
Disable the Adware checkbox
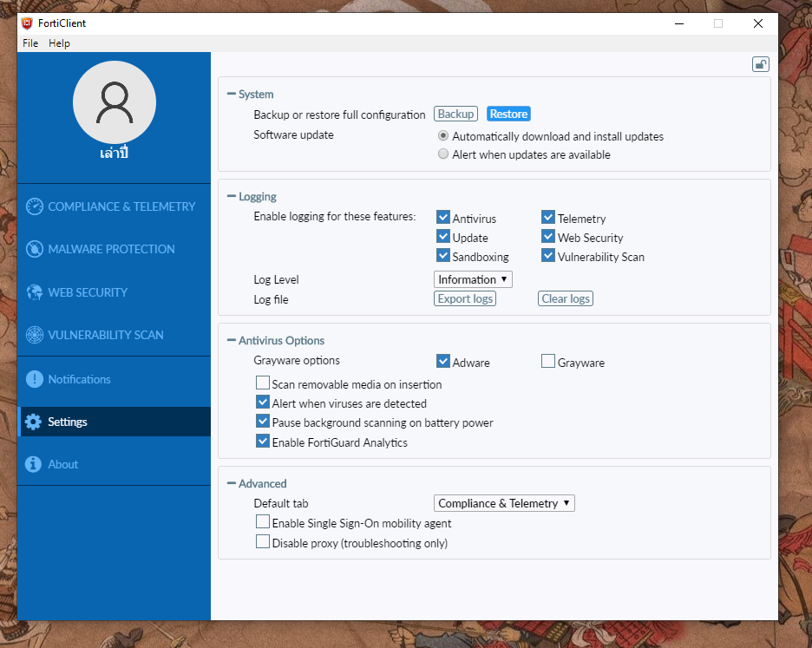443,361
